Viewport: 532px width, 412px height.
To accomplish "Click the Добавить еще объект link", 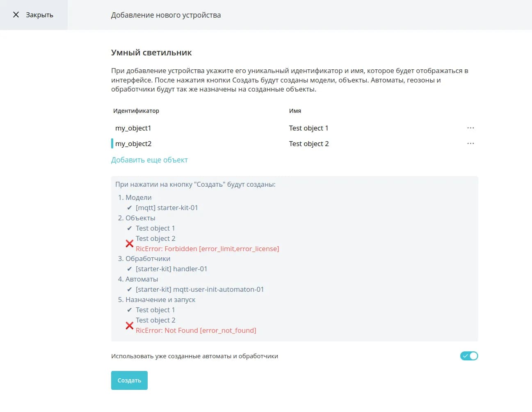I will (x=149, y=160).
